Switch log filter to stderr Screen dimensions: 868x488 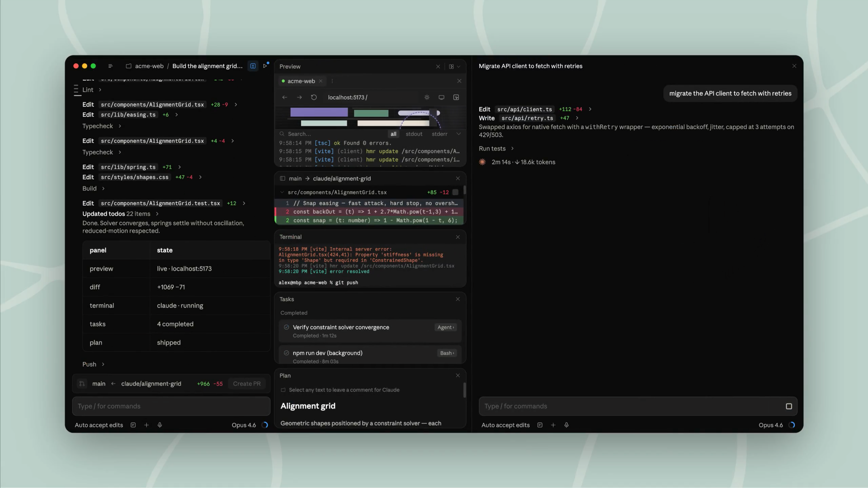pos(439,134)
